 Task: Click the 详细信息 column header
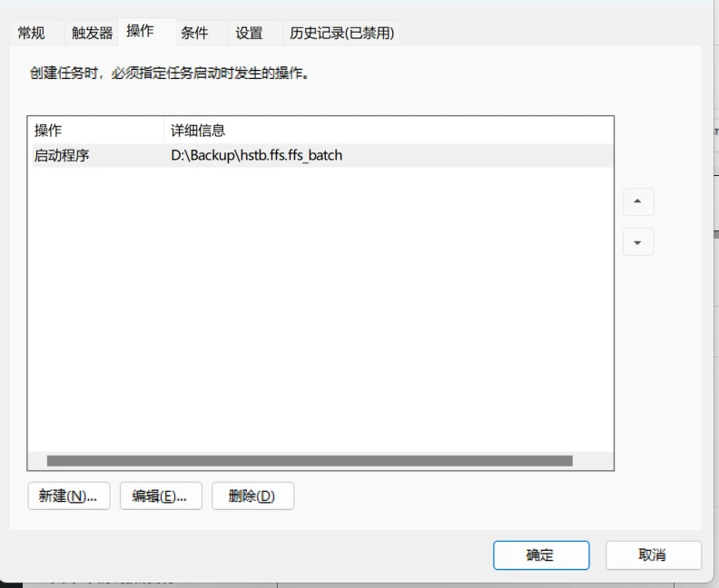click(389, 131)
